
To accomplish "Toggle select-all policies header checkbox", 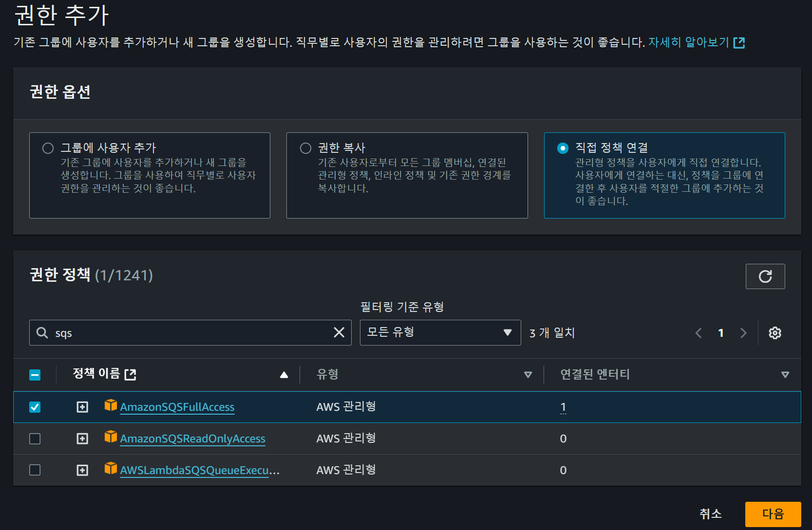I will 35,375.
